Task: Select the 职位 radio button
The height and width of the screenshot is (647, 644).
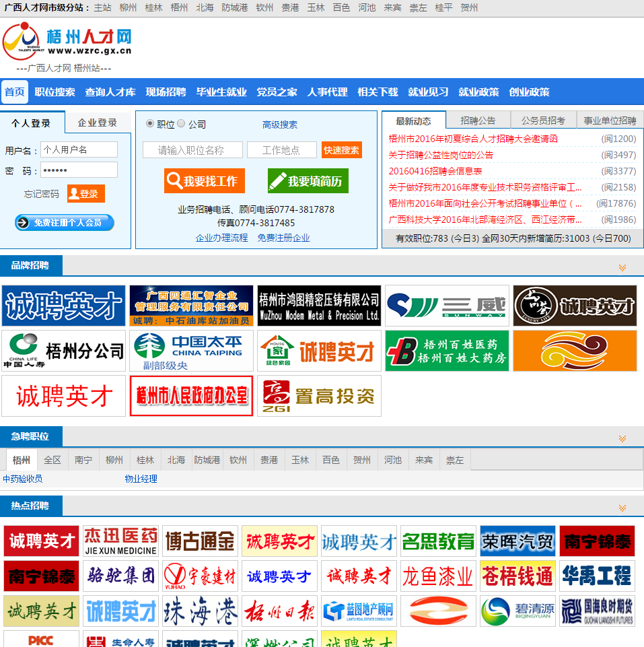Action: [150, 123]
